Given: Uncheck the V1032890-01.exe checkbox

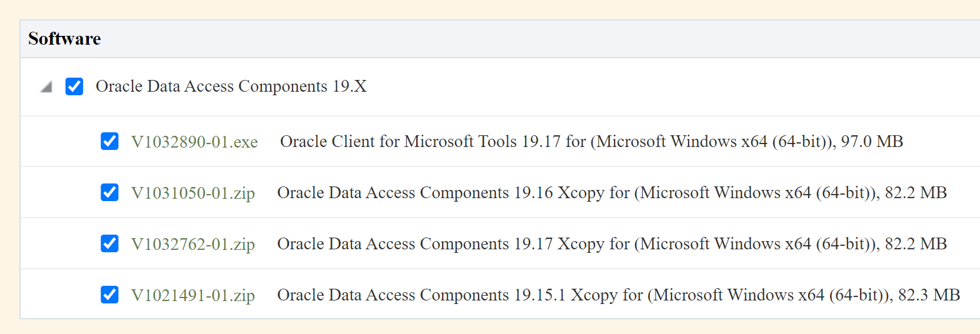Looking at the screenshot, I should pos(109,141).
